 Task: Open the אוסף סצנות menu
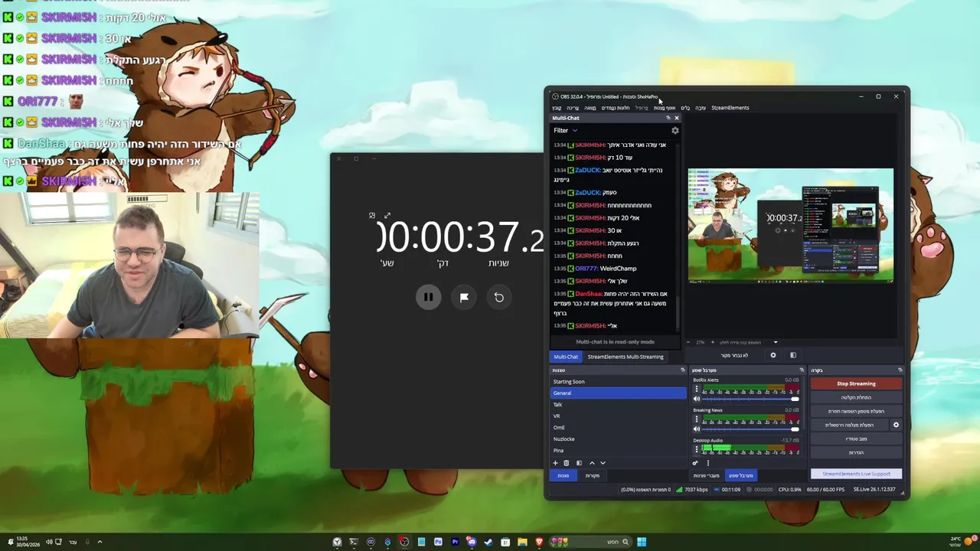tap(665, 108)
